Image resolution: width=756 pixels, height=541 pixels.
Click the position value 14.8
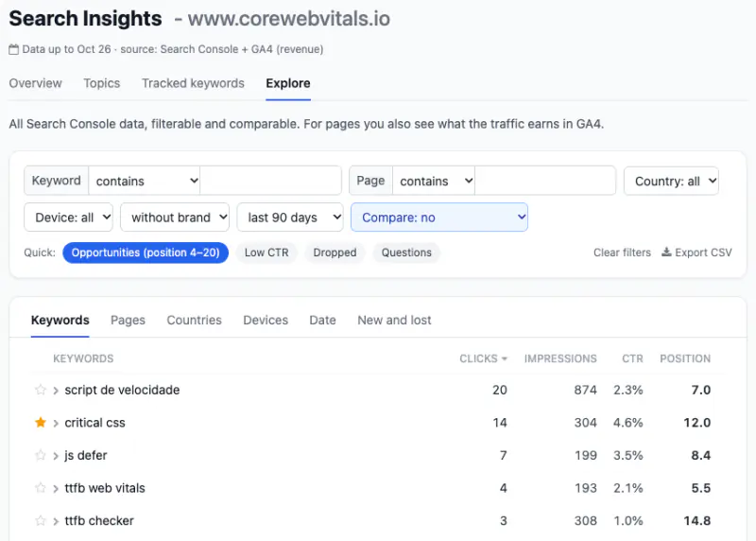click(x=697, y=521)
